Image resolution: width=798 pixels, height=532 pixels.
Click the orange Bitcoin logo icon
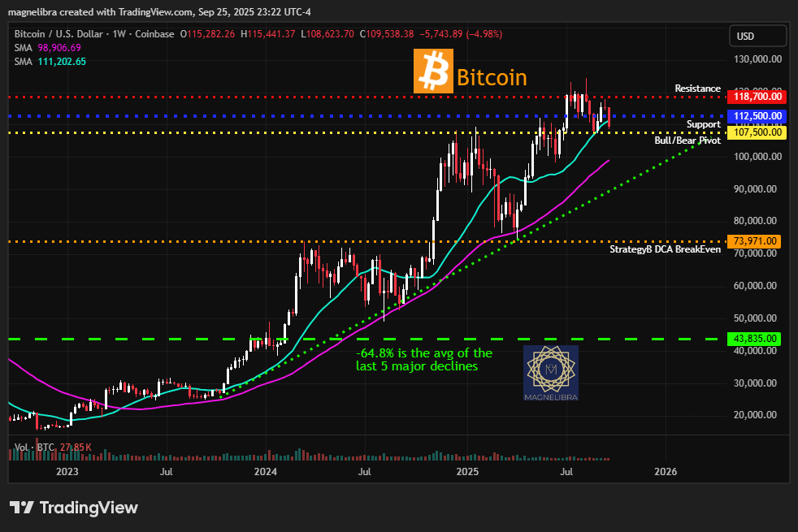[433, 71]
